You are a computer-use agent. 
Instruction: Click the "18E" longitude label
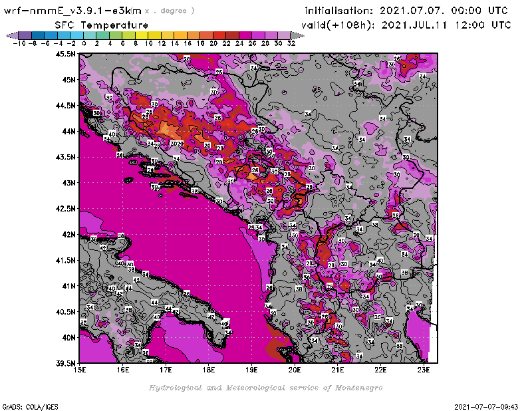pyautogui.click(x=209, y=370)
